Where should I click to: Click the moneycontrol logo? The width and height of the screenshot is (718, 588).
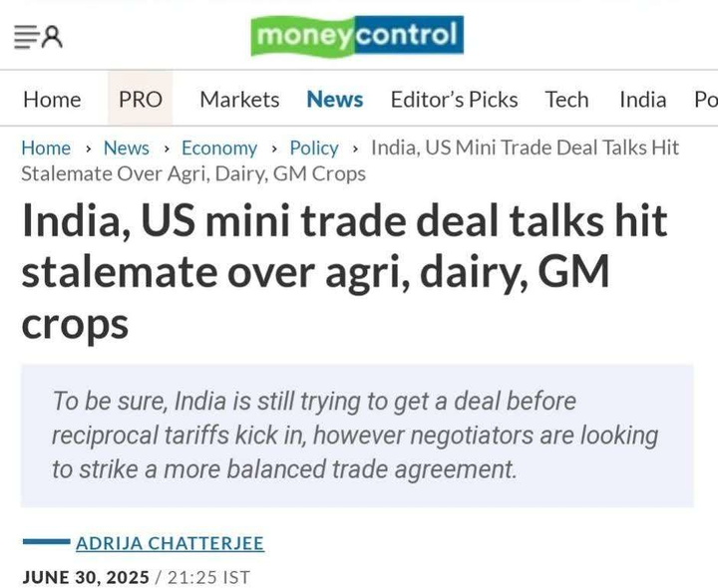coord(357,36)
